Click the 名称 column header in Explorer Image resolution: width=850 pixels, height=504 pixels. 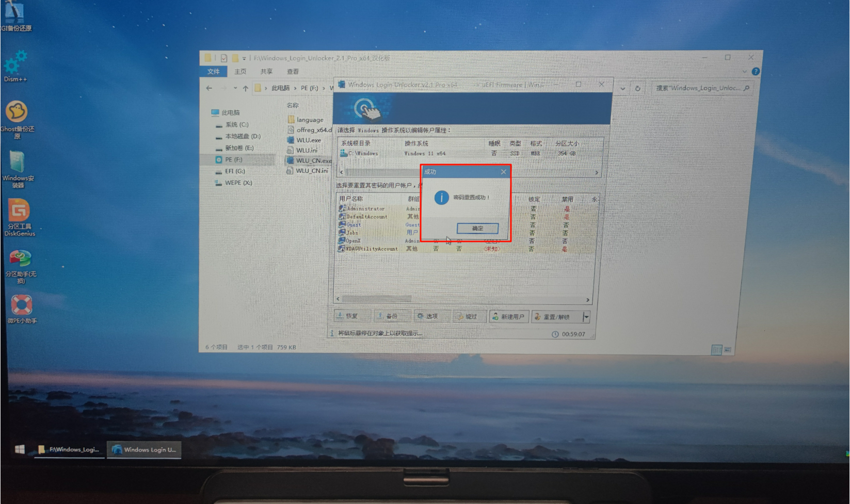tap(293, 105)
